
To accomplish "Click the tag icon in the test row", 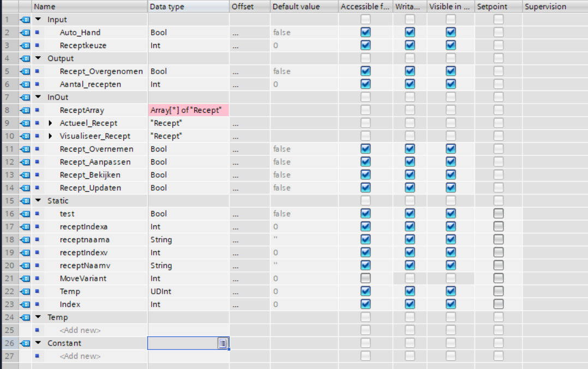I will (x=25, y=214).
